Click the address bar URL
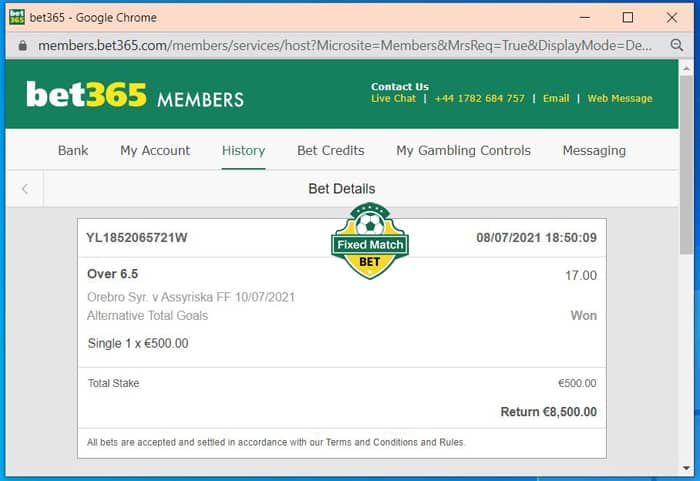This screenshot has height=481, width=700. coord(345,46)
